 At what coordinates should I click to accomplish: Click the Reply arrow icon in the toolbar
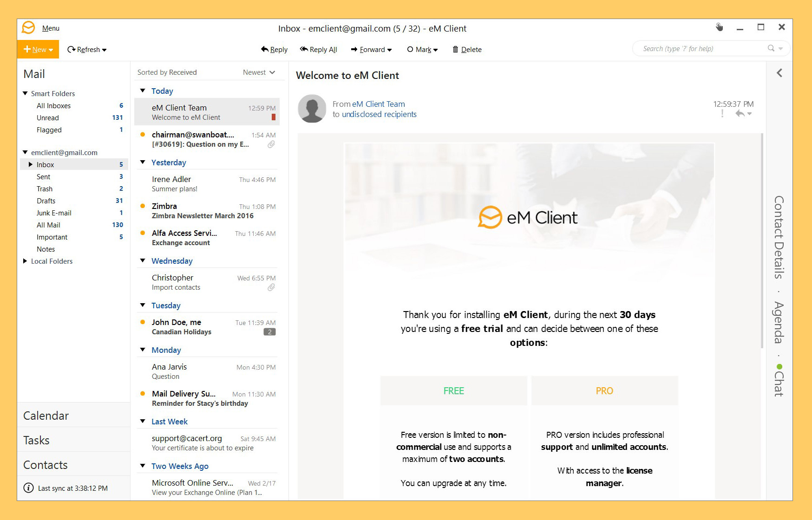(x=265, y=49)
